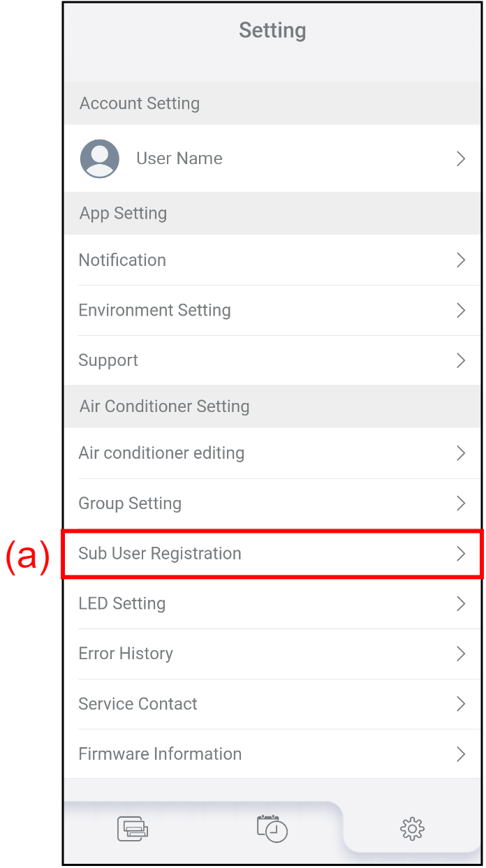Select the schedule timer icon at the bottom
Image resolution: width=486 pixels, height=868 pixels.
[x=272, y=828]
